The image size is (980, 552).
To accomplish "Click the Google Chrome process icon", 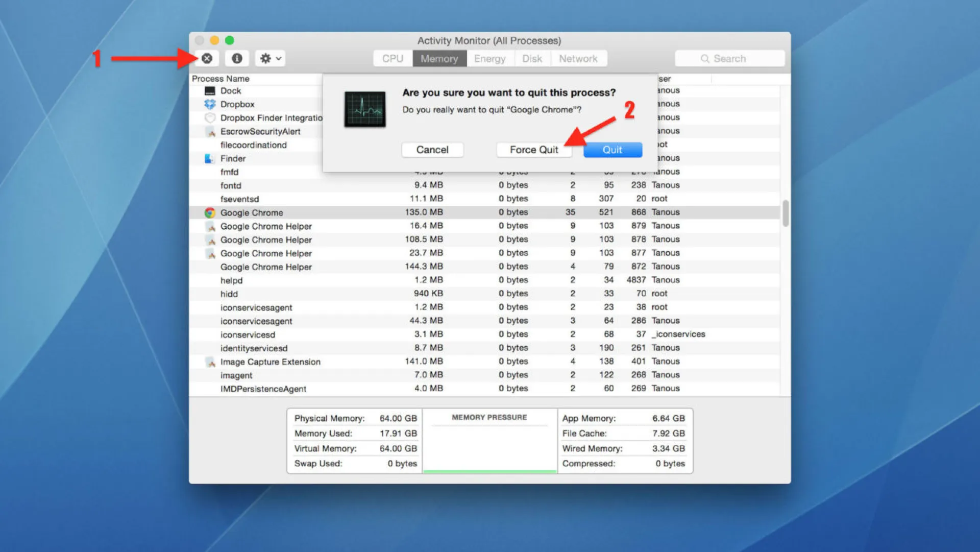I will [x=209, y=212].
